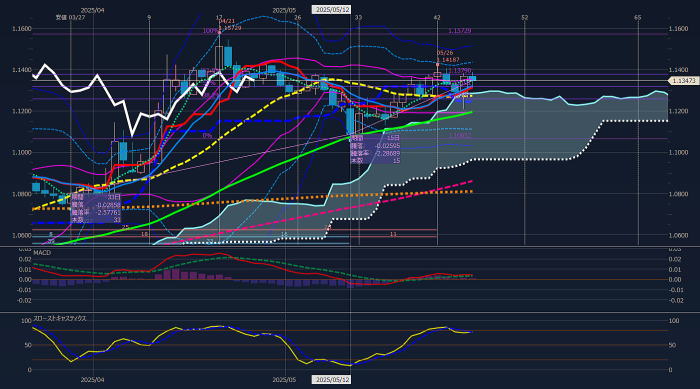Click 1.1400 on the right price axis

(678, 70)
